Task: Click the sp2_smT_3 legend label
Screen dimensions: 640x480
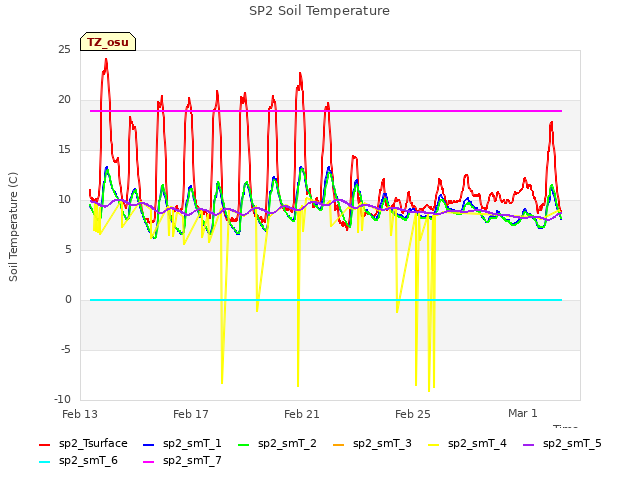Action: click(x=382, y=443)
